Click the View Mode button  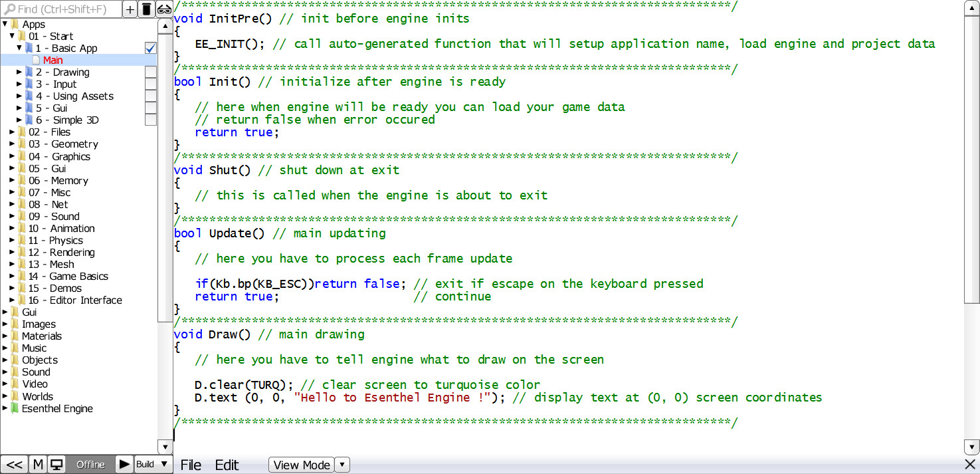tap(302, 465)
